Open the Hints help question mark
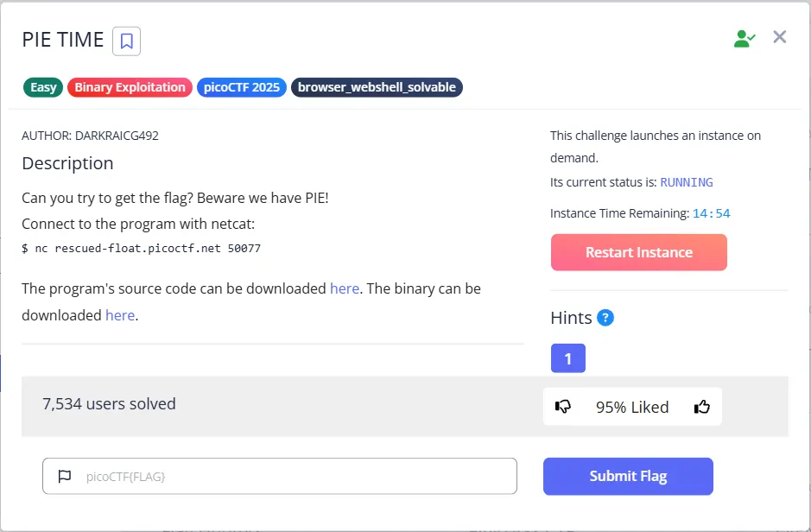The width and height of the screenshot is (811, 532). (605, 318)
